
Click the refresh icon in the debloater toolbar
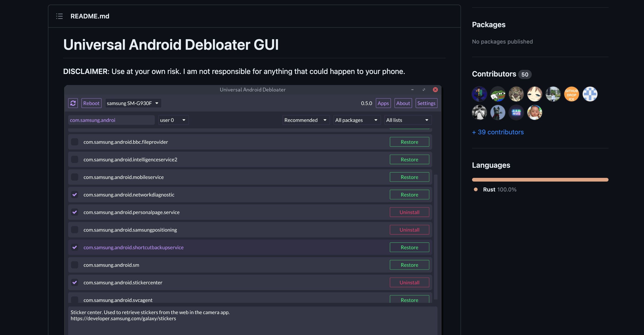pos(73,103)
